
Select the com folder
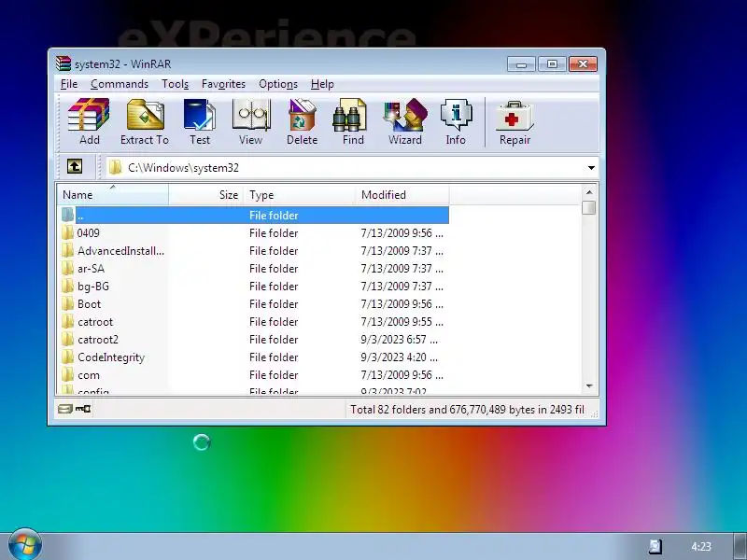click(89, 375)
